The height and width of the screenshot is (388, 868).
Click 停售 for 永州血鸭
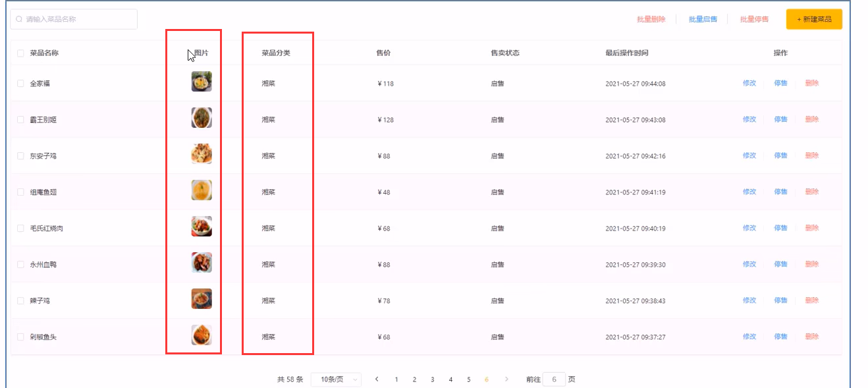pos(780,264)
